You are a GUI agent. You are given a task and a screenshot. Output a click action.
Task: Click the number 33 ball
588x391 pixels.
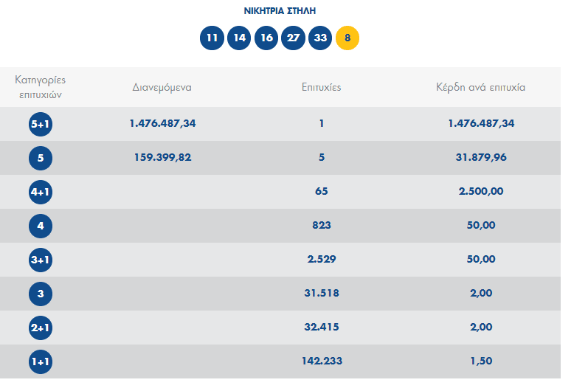coord(320,38)
